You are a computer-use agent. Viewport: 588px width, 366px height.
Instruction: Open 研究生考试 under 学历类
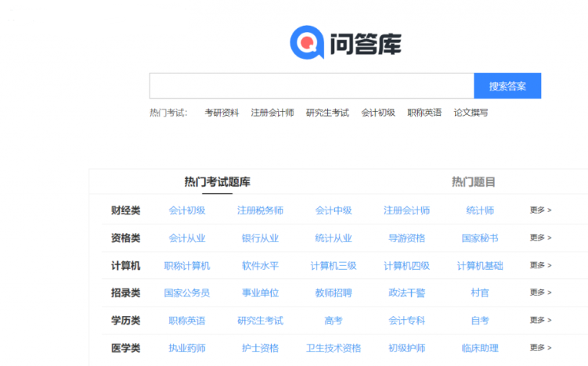260,321
